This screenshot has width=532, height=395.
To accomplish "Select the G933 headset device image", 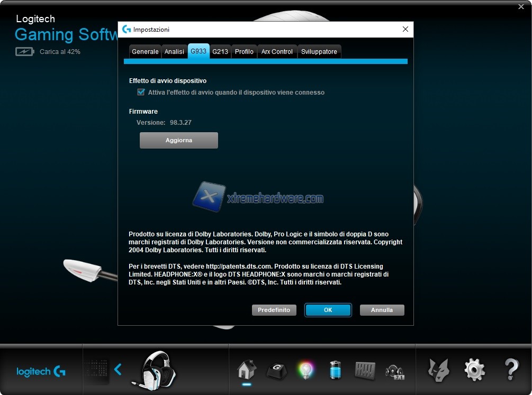I will point(156,369).
